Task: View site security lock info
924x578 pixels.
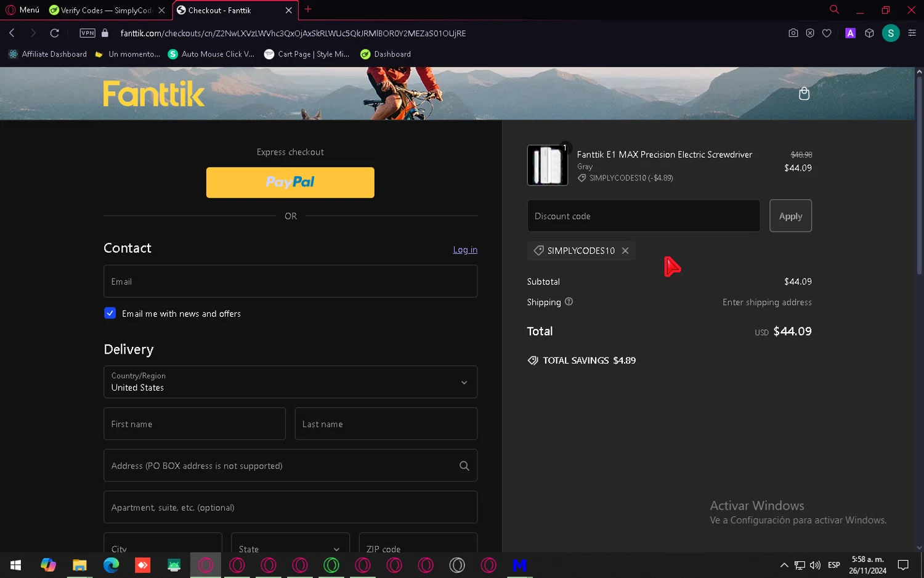Action: tap(105, 33)
